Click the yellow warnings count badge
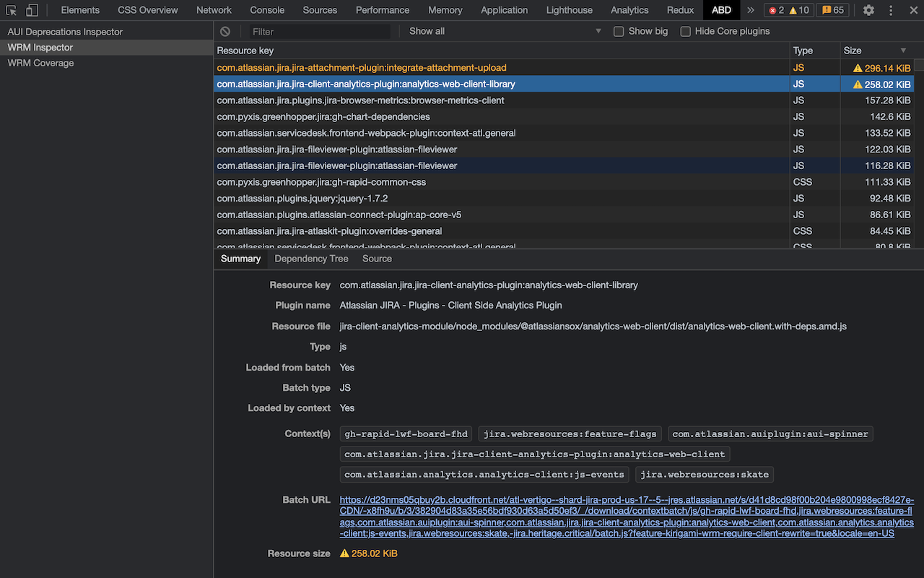The width and height of the screenshot is (924, 578). tap(799, 10)
